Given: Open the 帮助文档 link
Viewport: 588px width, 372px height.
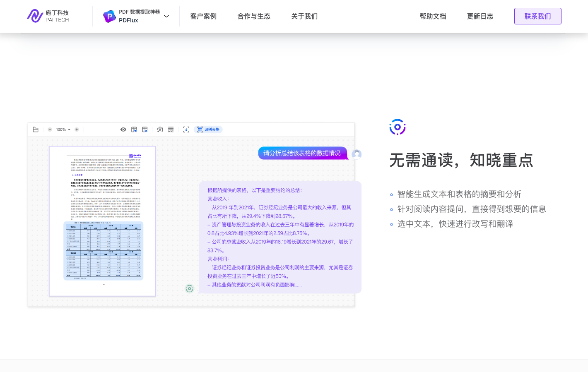Looking at the screenshot, I should tap(433, 16).
